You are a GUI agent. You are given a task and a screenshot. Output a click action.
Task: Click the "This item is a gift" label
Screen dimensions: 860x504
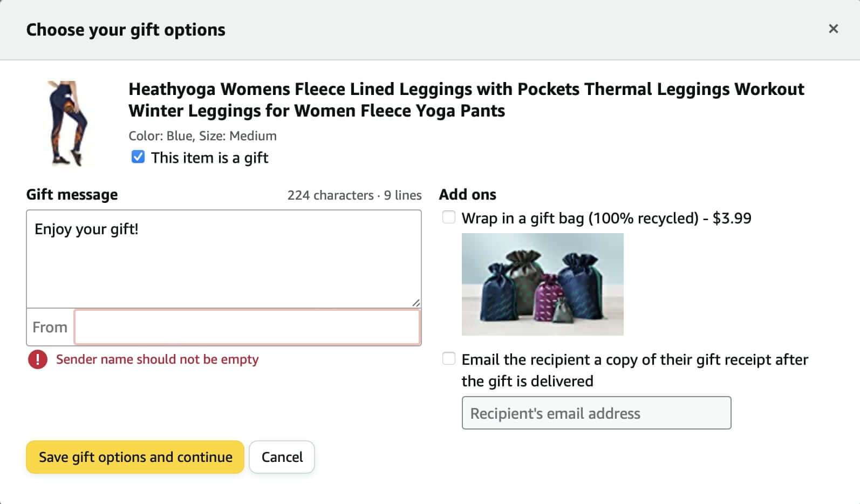[x=209, y=158]
